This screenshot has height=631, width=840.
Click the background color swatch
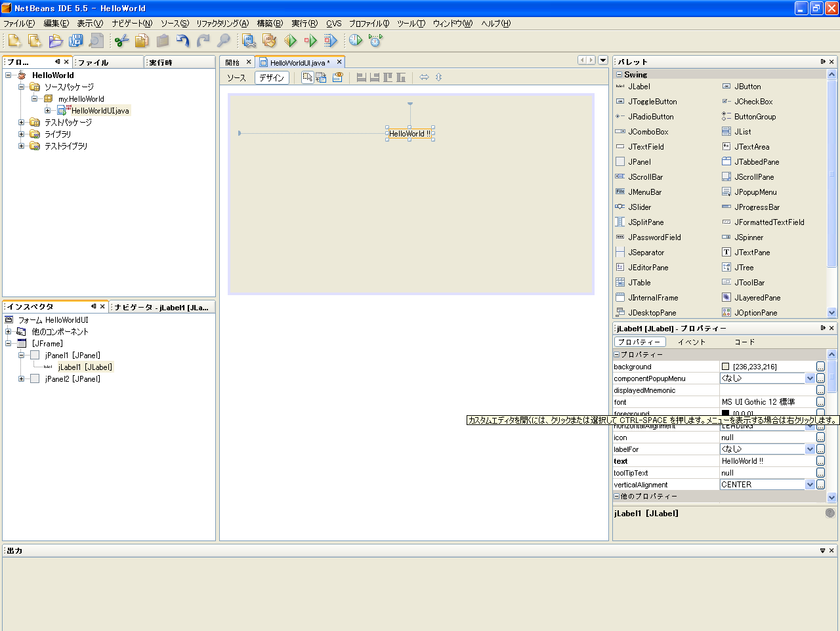[725, 367]
